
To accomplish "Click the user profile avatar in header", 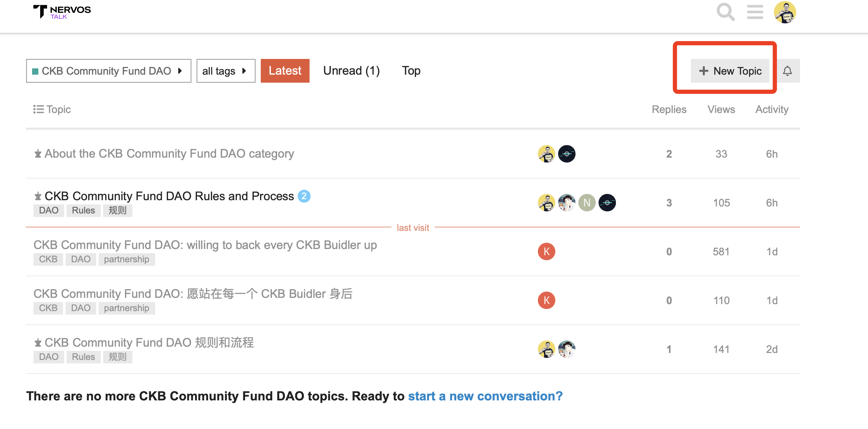I will [x=785, y=12].
